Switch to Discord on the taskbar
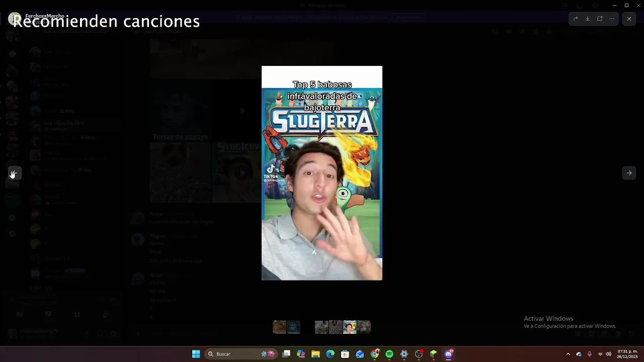Viewport: 644px width, 362px height. click(448, 354)
